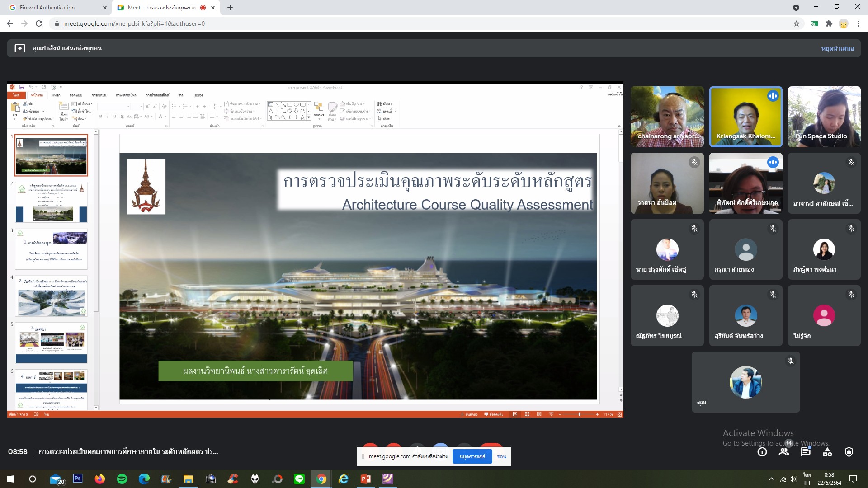Image resolution: width=868 pixels, height=488 pixels.
Task: Open the Meet activities icon
Action: pyautogui.click(x=827, y=452)
